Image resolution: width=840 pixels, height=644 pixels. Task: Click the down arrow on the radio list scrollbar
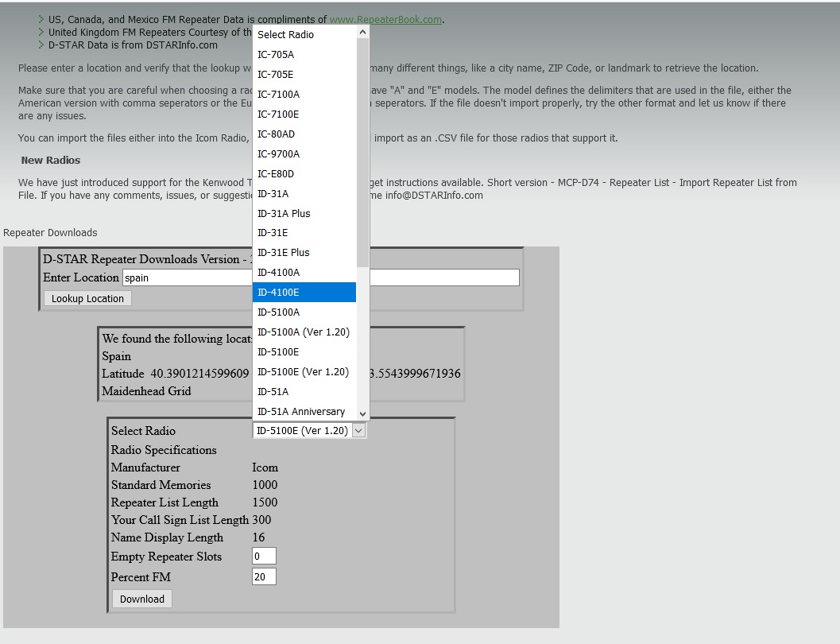click(363, 412)
